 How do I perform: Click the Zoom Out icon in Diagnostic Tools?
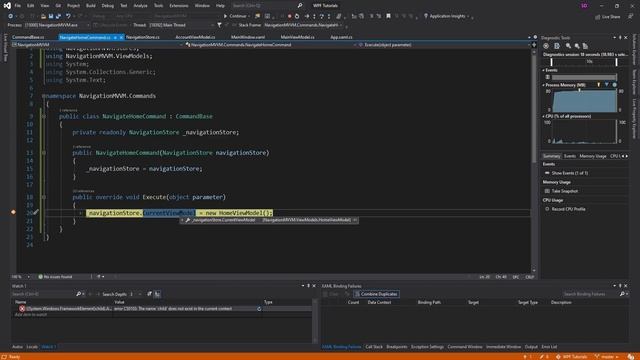tap(577, 46)
